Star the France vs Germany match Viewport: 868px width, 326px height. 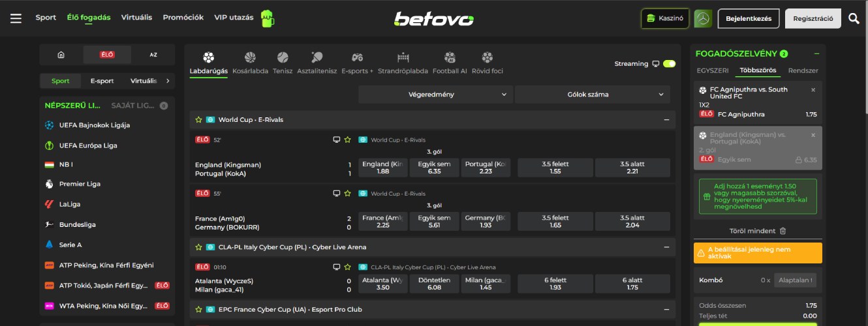pyautogui.click(x=348, y=194)
